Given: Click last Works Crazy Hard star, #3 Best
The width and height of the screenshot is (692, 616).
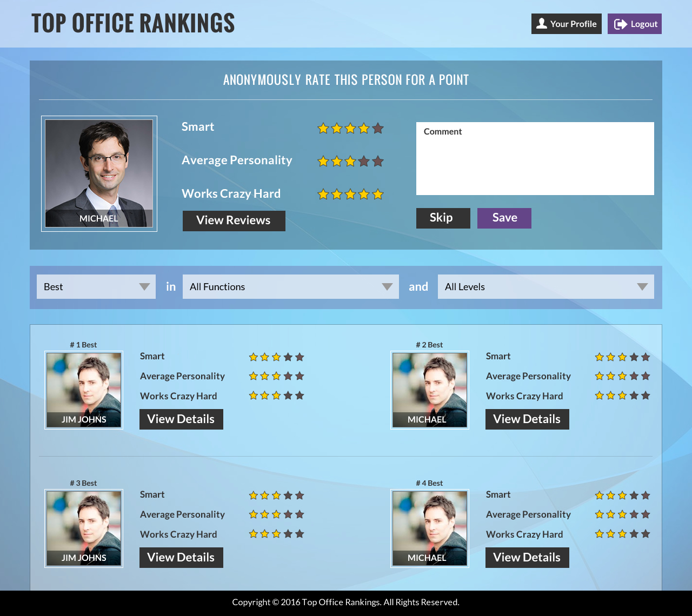Looking at the screenshot, I should point(300,534).
